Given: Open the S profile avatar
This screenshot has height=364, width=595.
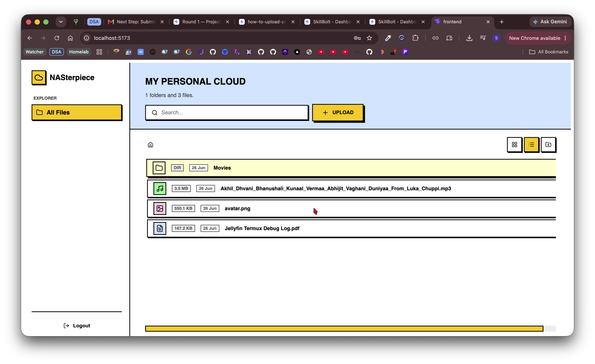Looking at the screenshot, I should coord(496,38).
